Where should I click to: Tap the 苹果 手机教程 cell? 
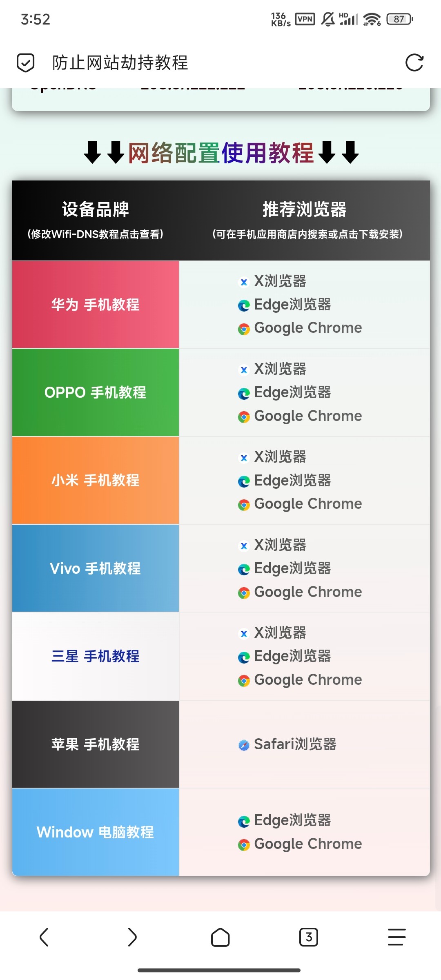(x=96, y=744)
